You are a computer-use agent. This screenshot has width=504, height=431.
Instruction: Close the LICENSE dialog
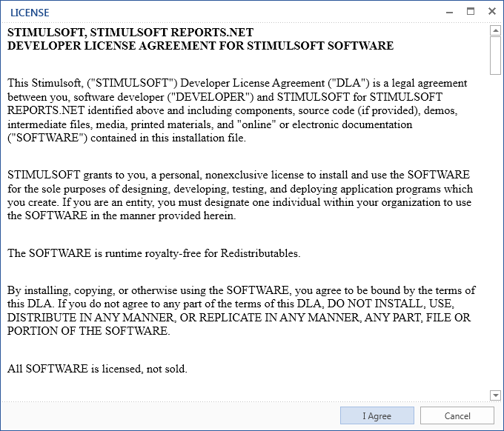click(x=491, y=12)
